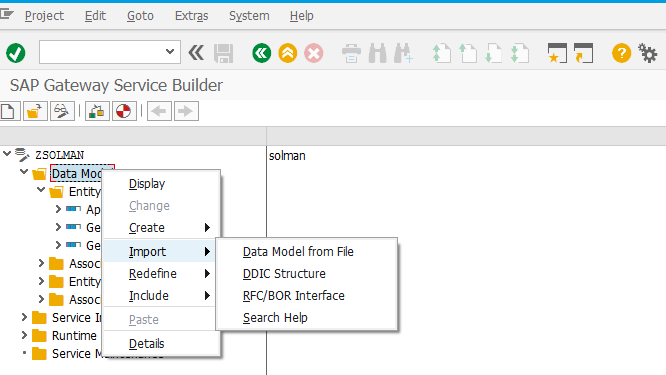Open the Project menu

coord(44,16)
